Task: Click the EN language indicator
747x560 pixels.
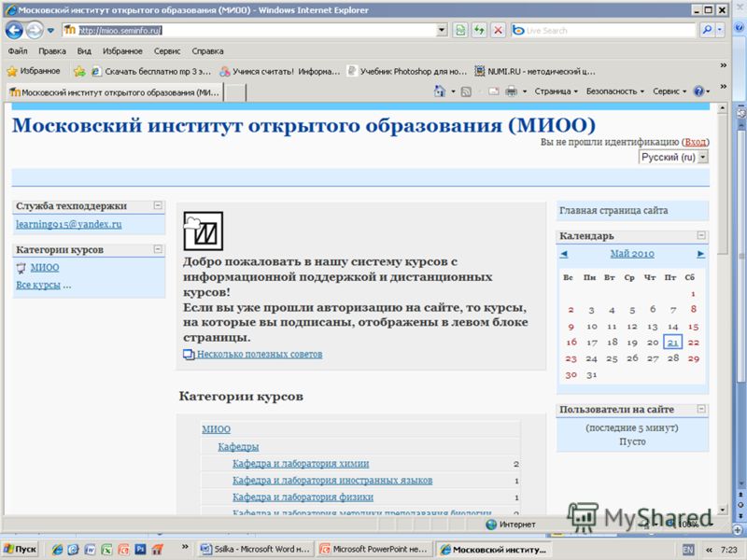Action: (x=688, y=550)
